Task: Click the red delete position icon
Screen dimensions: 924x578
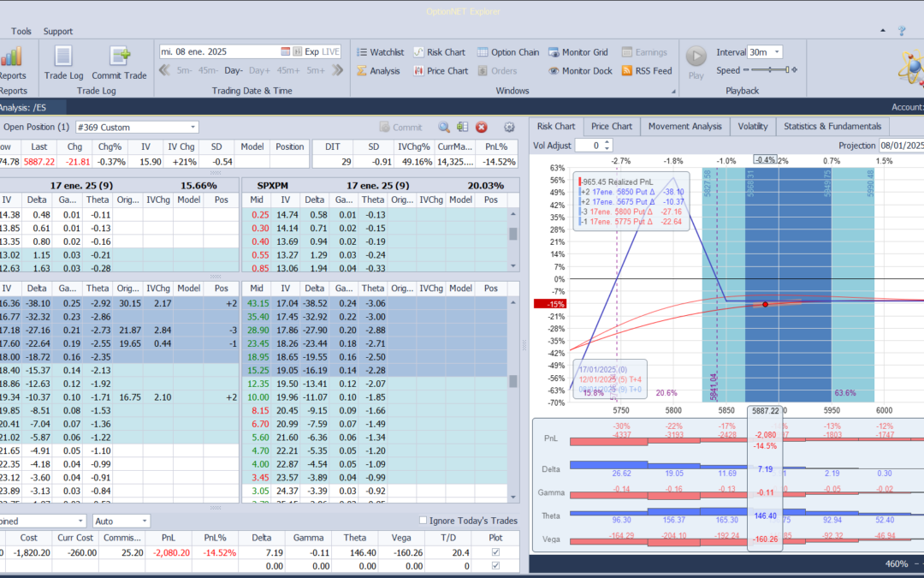Action: [482, 127]
